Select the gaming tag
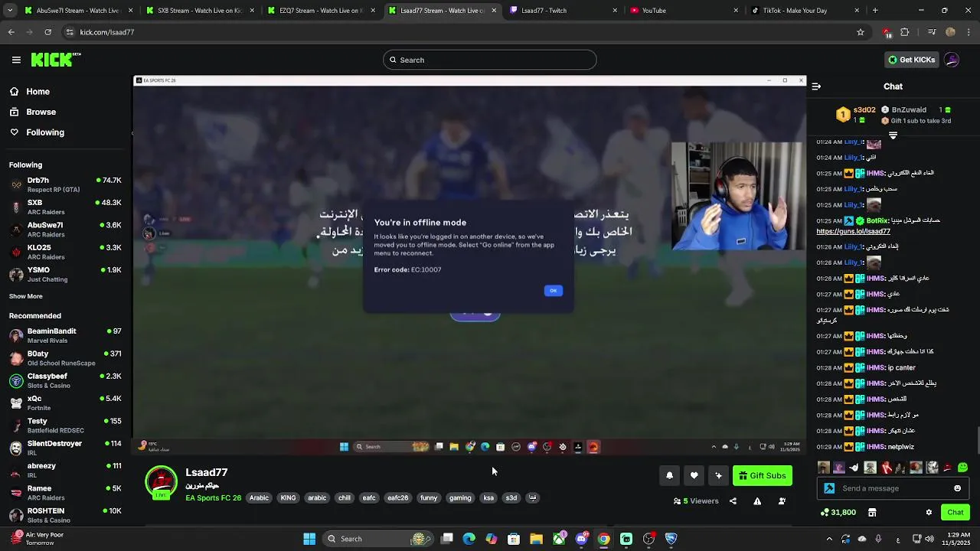The height and width of the screenshot is (551, 980). tap(460, 498)
